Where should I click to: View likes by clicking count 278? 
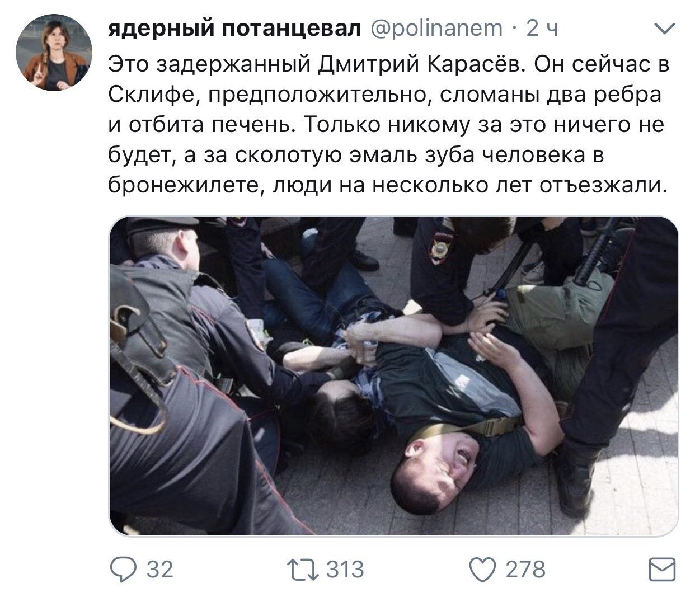coord(525,570)
